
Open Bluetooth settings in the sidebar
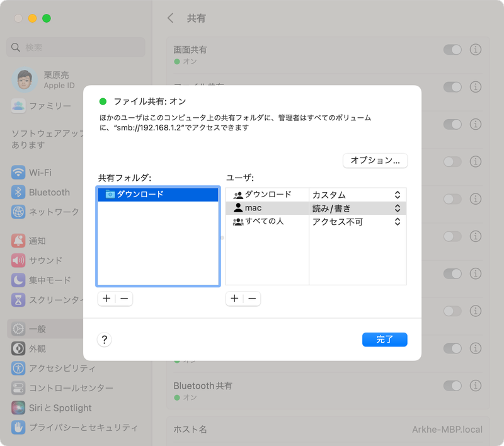tap(44, 192)
